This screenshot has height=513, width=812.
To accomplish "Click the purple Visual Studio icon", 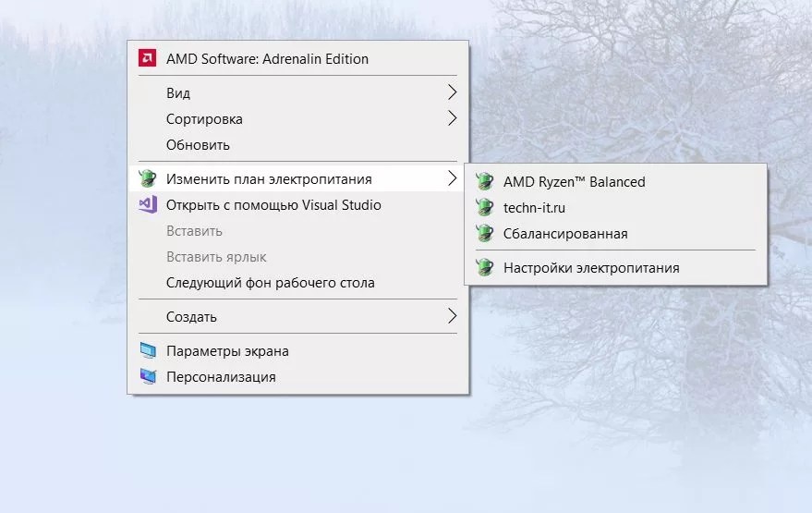I will [148, 204].
